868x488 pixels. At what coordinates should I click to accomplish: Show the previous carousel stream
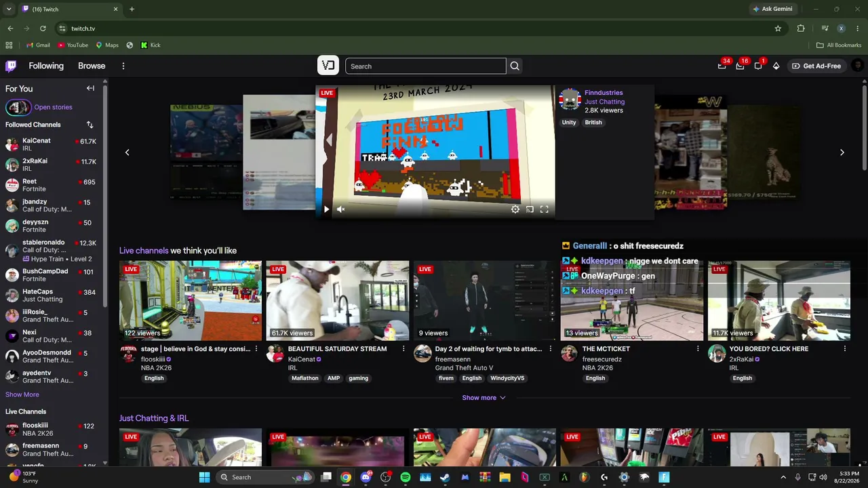(127, 152)
